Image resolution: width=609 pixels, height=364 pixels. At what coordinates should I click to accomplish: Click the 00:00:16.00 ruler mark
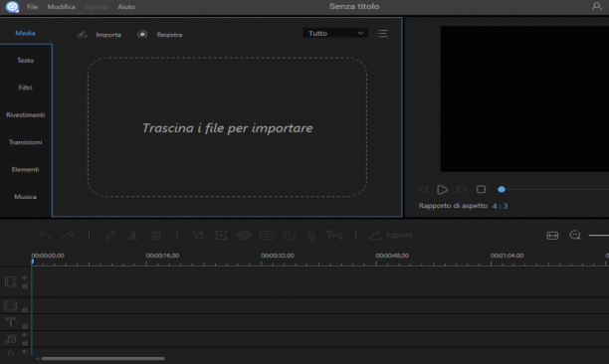[x=162, y=256]
